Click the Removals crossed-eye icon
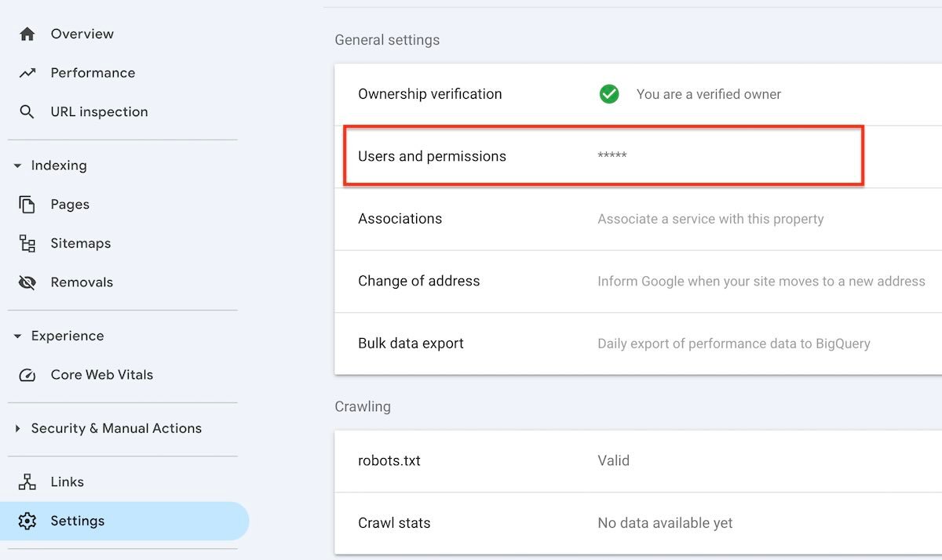Viewport: 942px width, 560px height. click(x=27, y=282)
